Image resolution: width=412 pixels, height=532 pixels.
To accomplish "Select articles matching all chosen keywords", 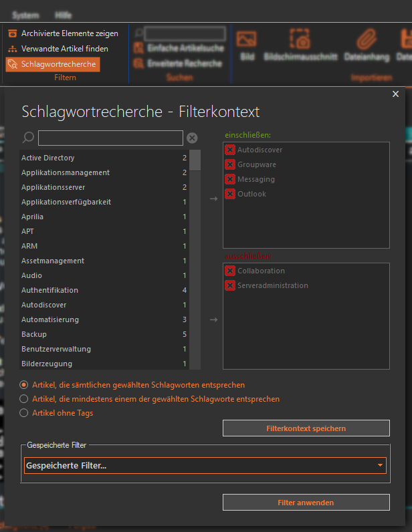I will (x=24, y=385).
